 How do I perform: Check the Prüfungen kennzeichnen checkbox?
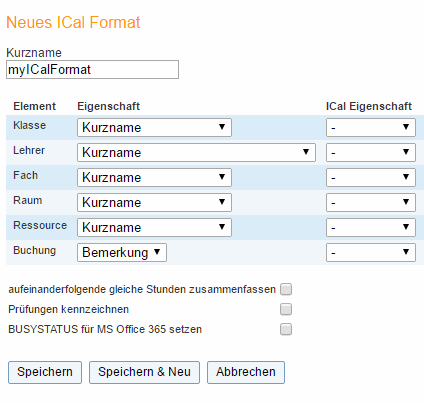click(x=286, y=309)
